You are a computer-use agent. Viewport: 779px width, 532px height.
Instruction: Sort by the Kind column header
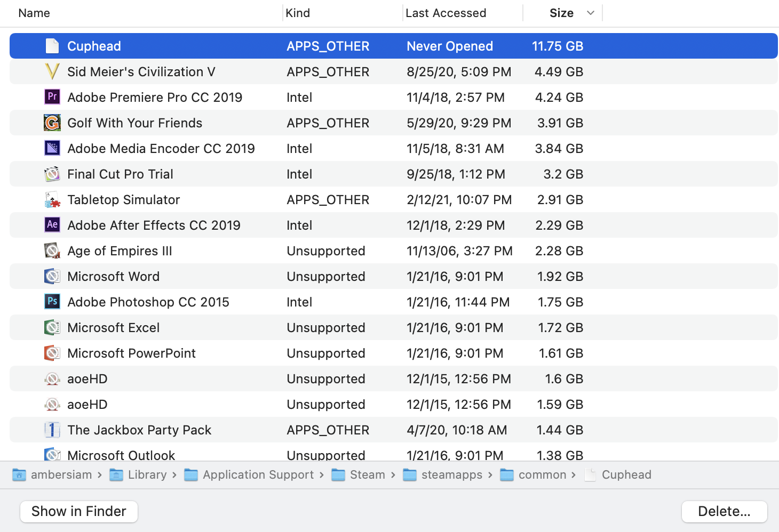[298, 13]
